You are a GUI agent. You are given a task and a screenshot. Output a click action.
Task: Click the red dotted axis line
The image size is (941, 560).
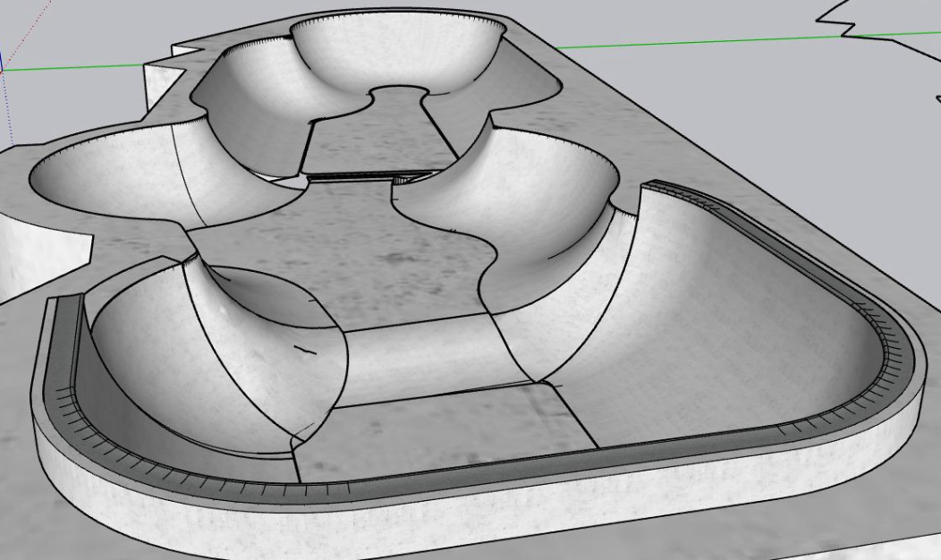pyautogui.click(x=13, y=31)
